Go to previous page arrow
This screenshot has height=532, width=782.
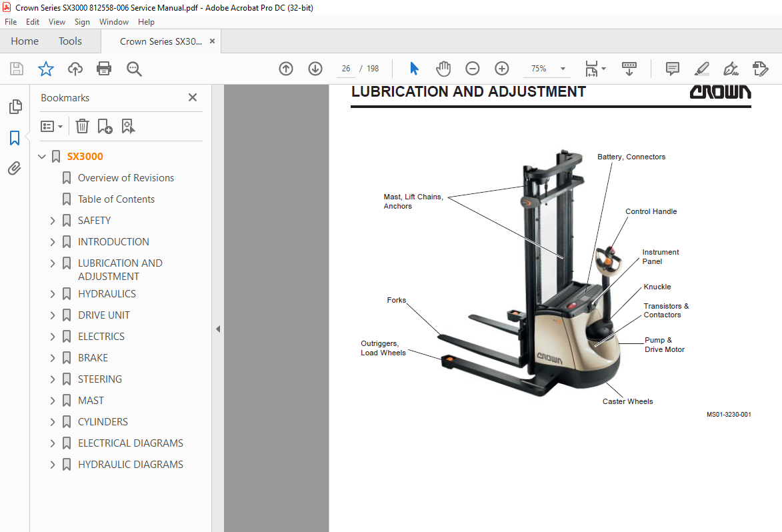tap(286, 69)
